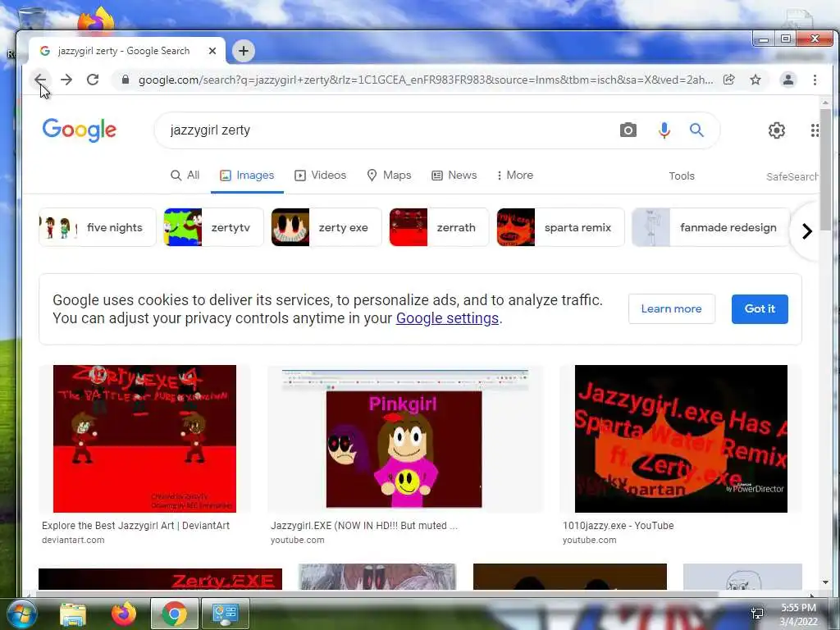The height and width of the screenshot is (630, 840).
Task: Open 1010jazzy.exe - YouTube link
Action: [x=619, y=526]
